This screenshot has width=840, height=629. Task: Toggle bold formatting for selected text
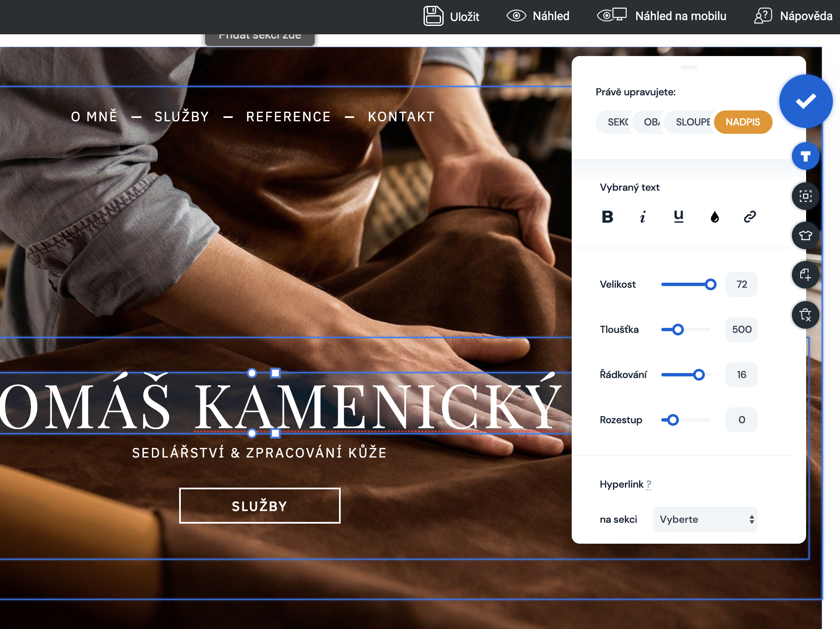tap(607, 217)
